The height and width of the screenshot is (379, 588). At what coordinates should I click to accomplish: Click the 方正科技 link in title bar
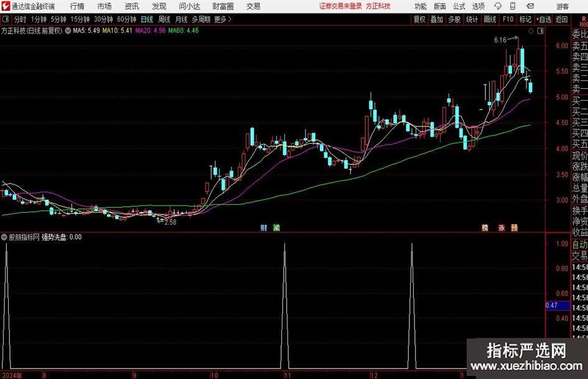coord(378,6)
